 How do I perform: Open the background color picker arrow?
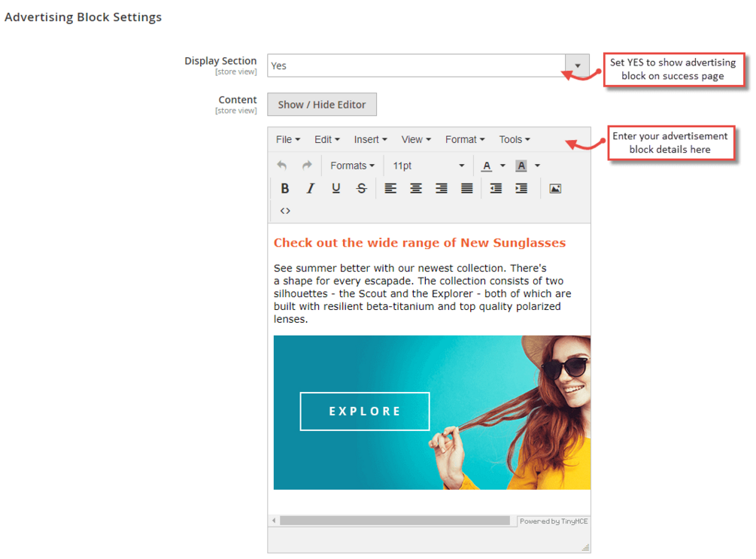538,166
